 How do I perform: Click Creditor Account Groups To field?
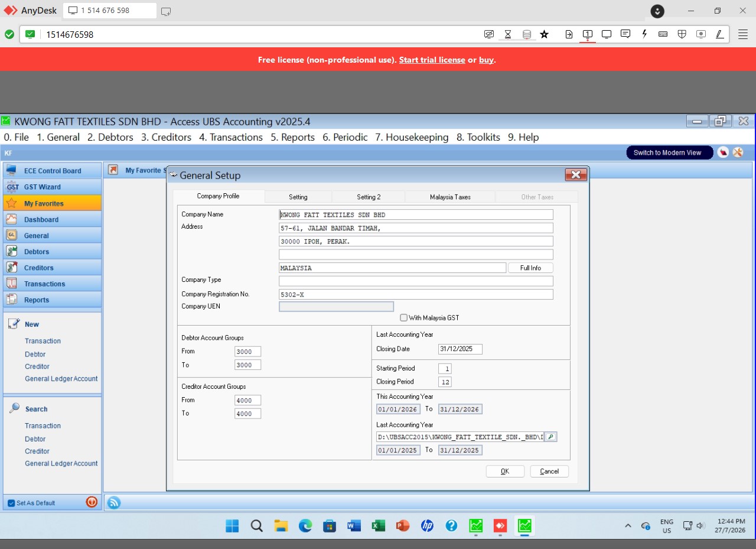(247, 414)
